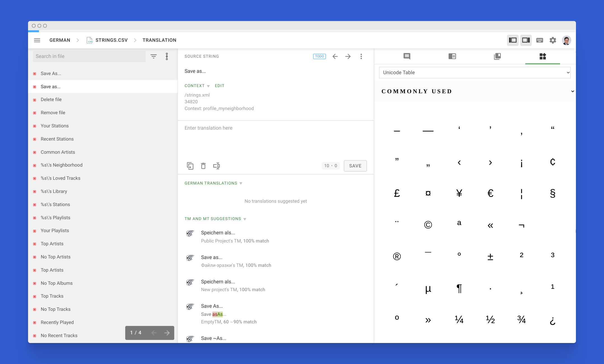Viewport: 604px width, 364px height.
Task: Insert the one quarter fraction
Action: pos(459,320)
